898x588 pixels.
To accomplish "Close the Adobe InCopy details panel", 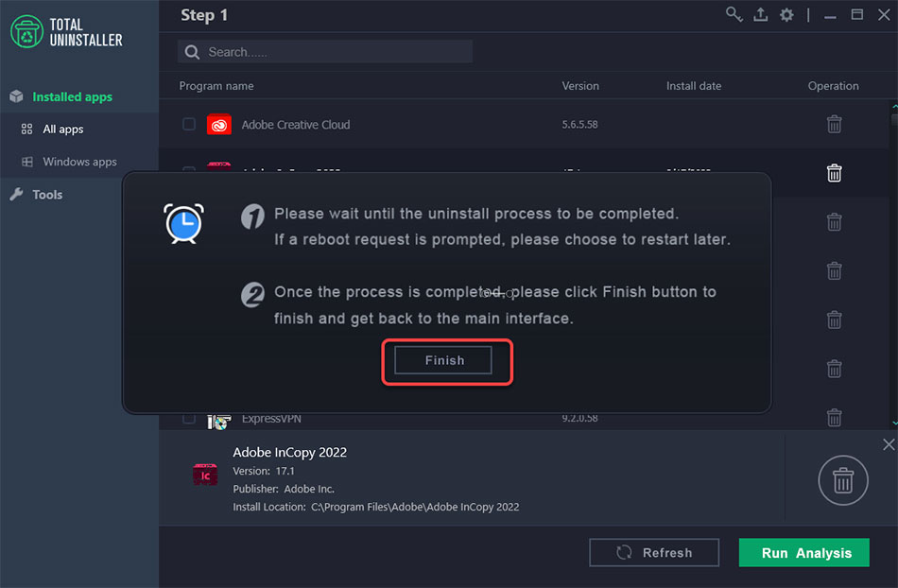I will [888, 444].
